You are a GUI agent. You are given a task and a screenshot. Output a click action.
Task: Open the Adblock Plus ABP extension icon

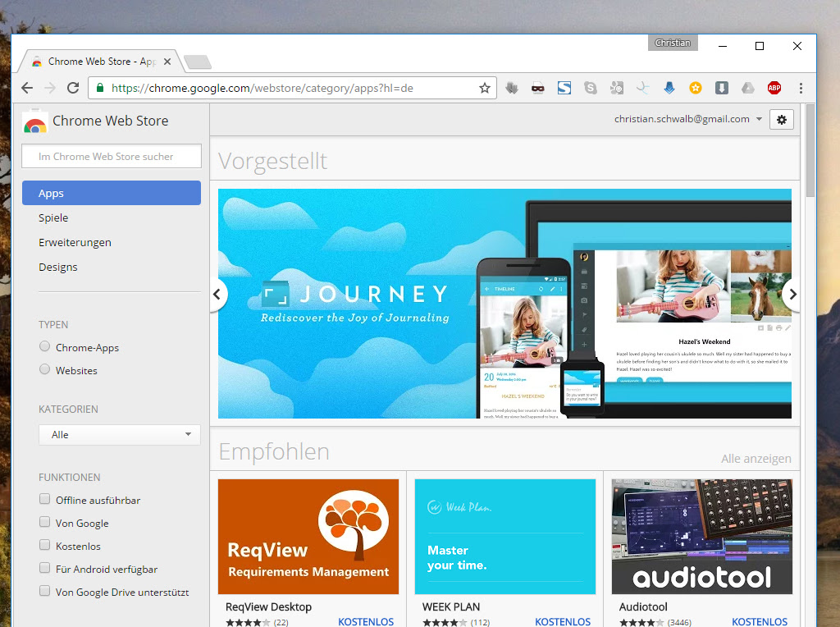pos(774,88)
